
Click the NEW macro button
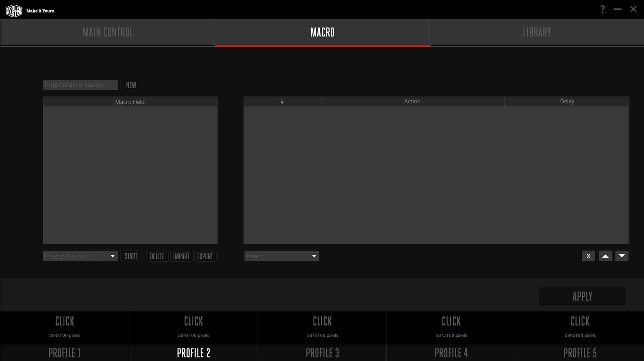[131, 85]
